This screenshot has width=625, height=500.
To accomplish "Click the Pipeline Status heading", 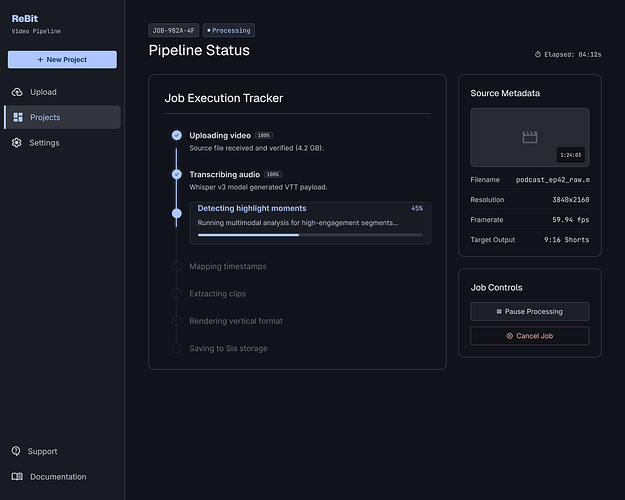I will click(x=199, y=50).
